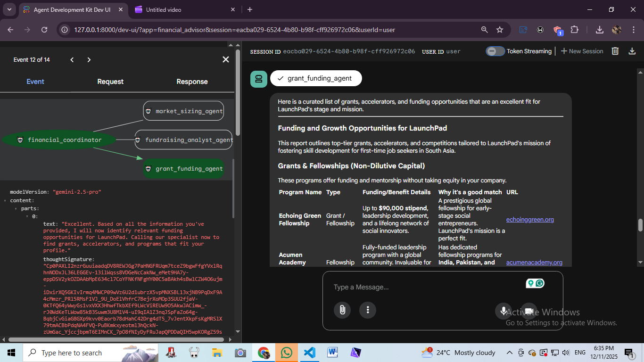
Task: Open WhatsApp from the taskbar
Action: point(287,353)
